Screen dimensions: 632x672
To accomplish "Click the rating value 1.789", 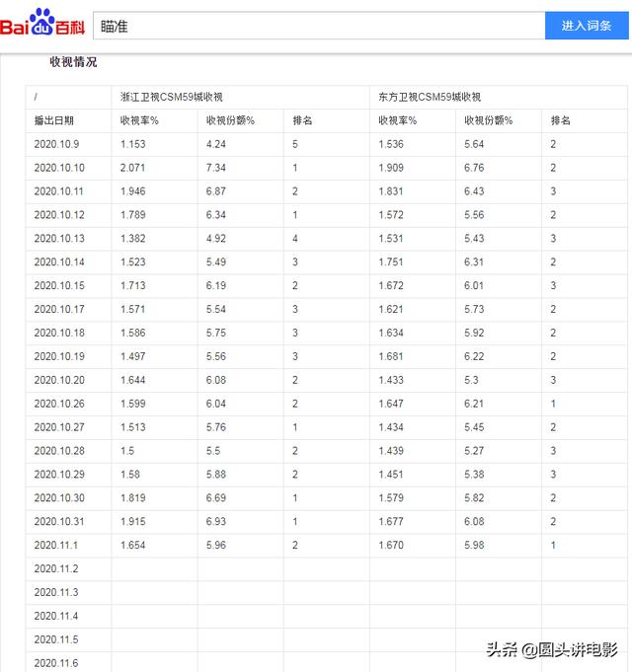I will (x=133, y=215).
